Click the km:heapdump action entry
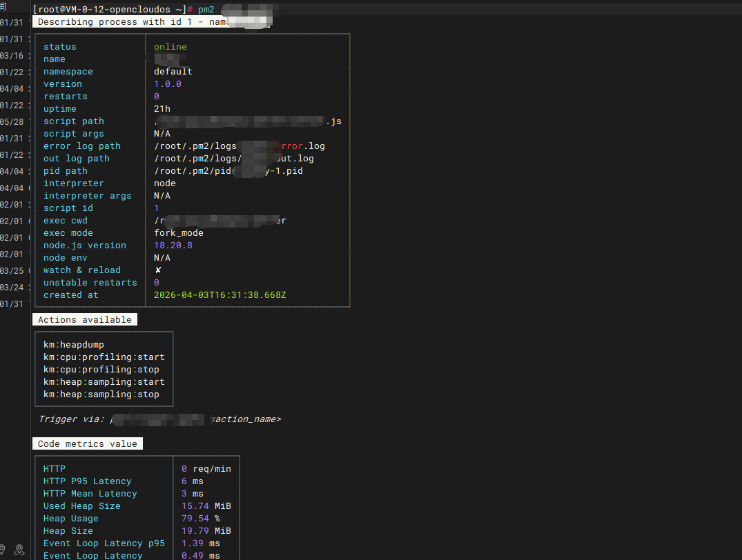This screenshot has width=742, height=560. (73, 345)
